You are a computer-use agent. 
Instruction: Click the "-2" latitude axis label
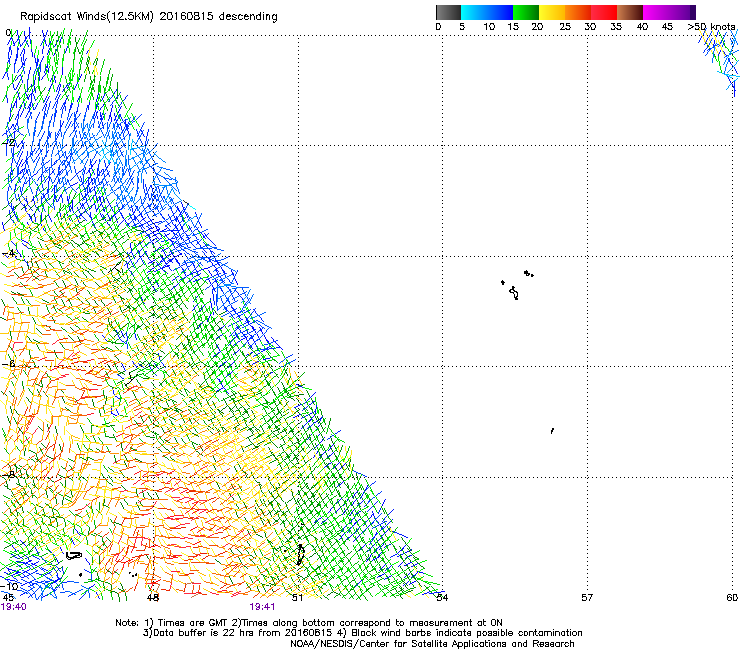coord(8,143)
